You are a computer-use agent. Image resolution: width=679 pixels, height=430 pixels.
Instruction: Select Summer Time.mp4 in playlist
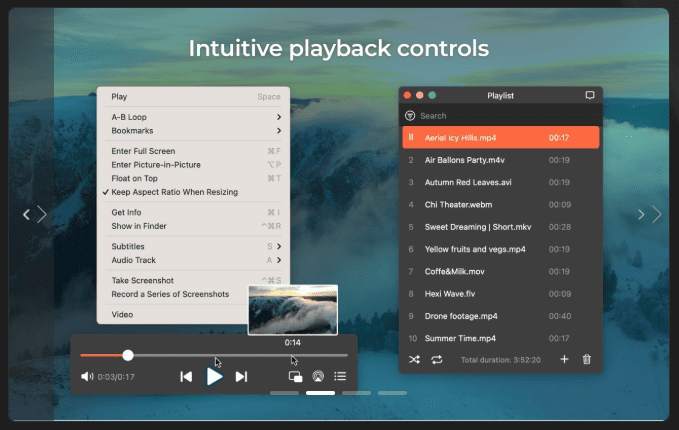click(x=501, y=338)
